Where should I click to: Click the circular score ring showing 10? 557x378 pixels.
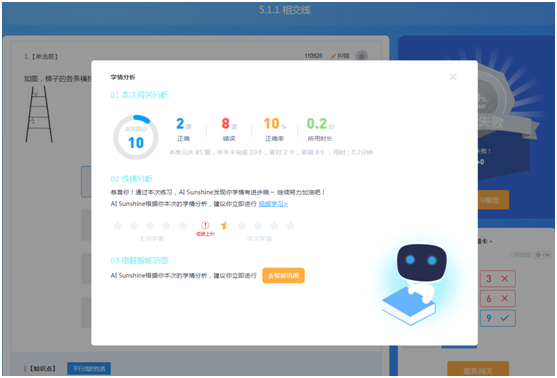coord(136,137)
